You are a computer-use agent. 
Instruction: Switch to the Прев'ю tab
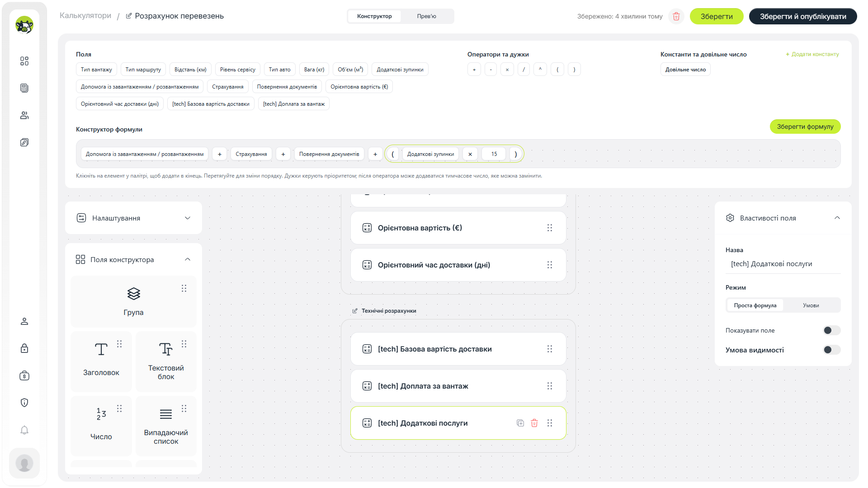click(427, 16)
